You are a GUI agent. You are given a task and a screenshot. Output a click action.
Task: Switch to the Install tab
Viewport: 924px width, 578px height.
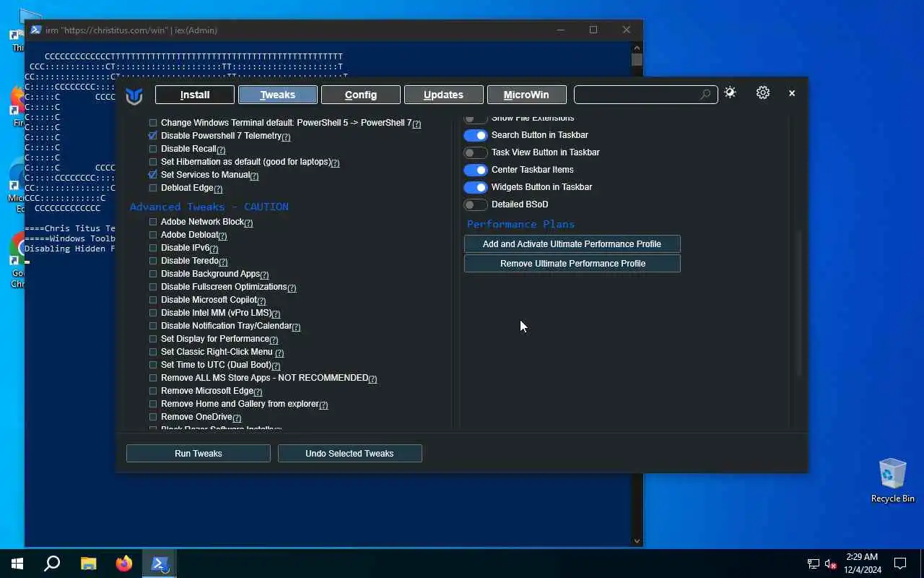pos(195,95)
